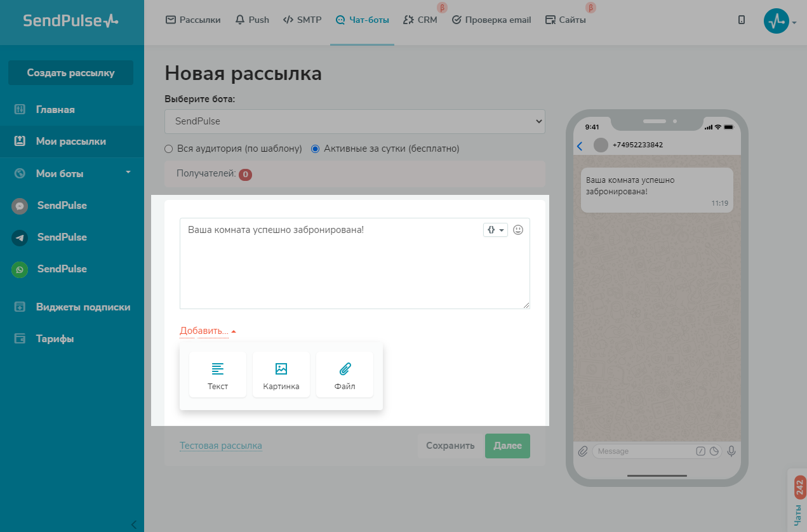This screenshot has height=532, width=807.
Task: Click the SendPulse logo
Action: point(70,20)
